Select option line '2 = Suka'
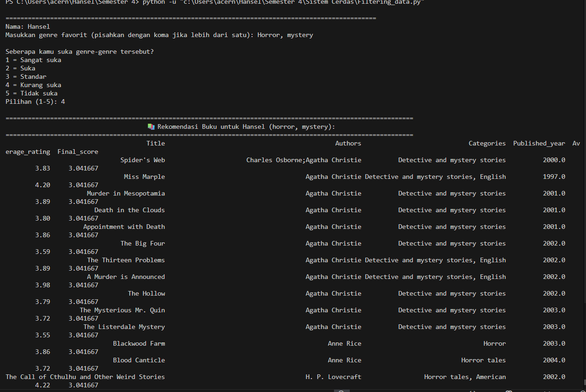 pyautogui.click(x=20, y=68)
